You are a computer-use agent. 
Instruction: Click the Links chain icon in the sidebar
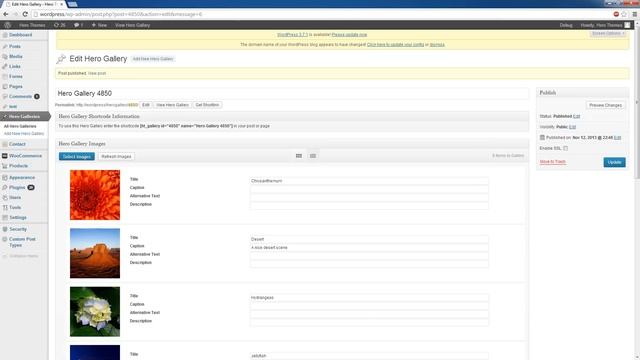click(5, 66)
